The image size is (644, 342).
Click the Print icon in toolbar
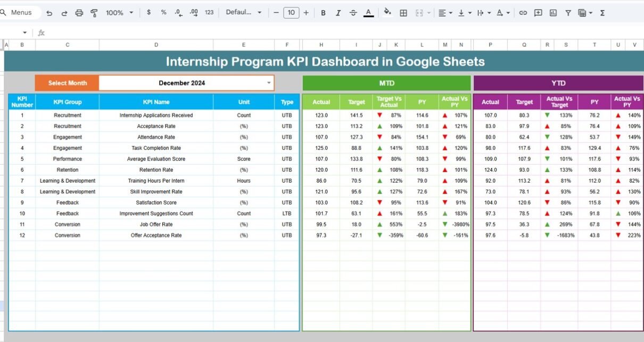tap(79, 13)
